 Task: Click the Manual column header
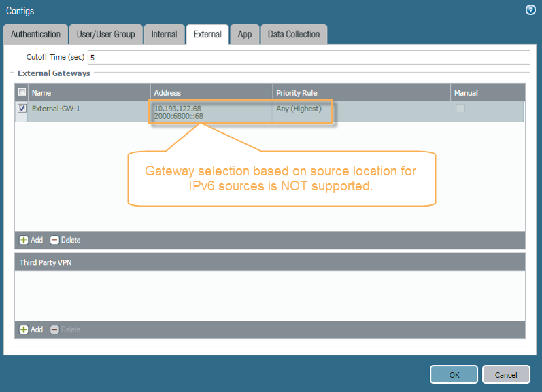(488, 92)
